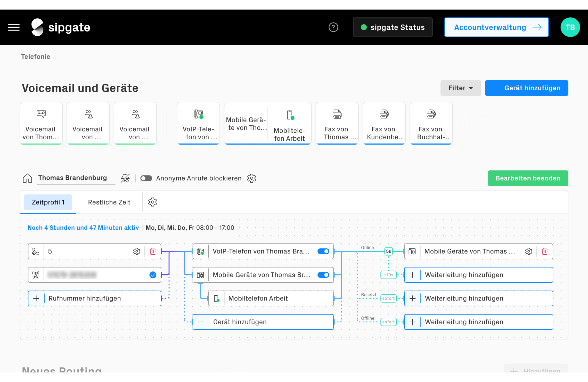This screenshot has height=382, width=588.
Task: Click the antenna icon in the mobile number row
Action: click(36, 275)
